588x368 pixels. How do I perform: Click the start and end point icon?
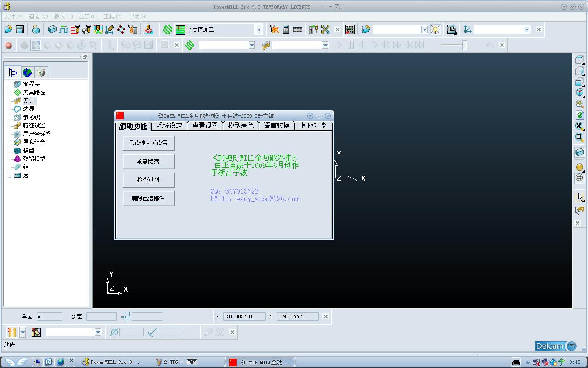pos(86,29)
